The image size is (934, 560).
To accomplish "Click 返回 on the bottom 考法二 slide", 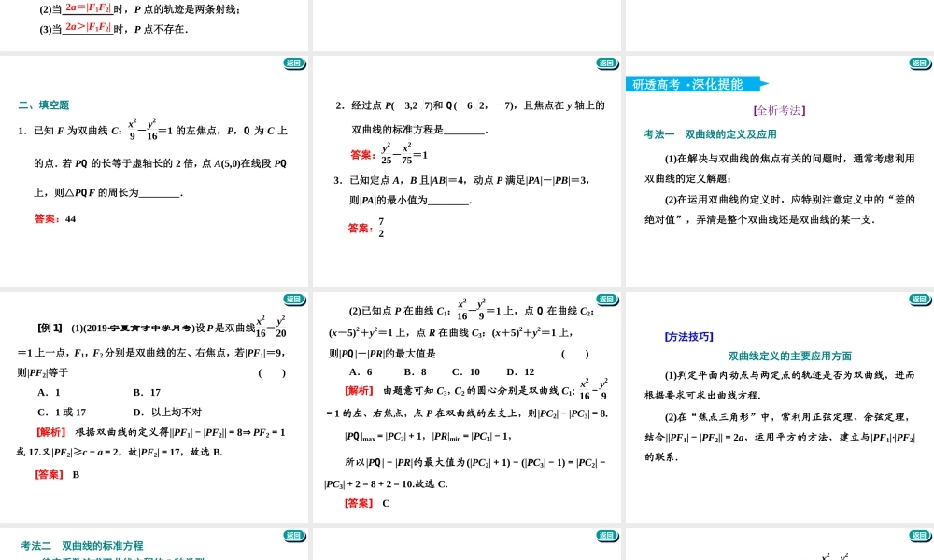I will click(x=294, y=536).
